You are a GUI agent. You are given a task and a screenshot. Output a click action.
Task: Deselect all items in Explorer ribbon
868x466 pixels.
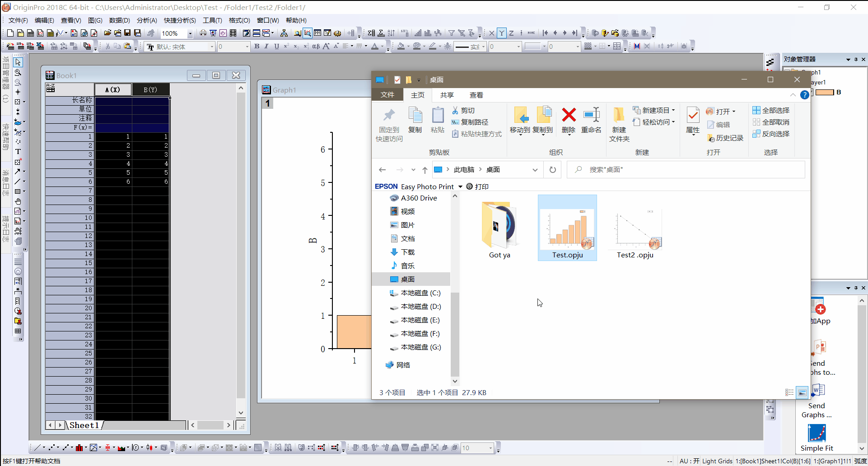[771, 122]
